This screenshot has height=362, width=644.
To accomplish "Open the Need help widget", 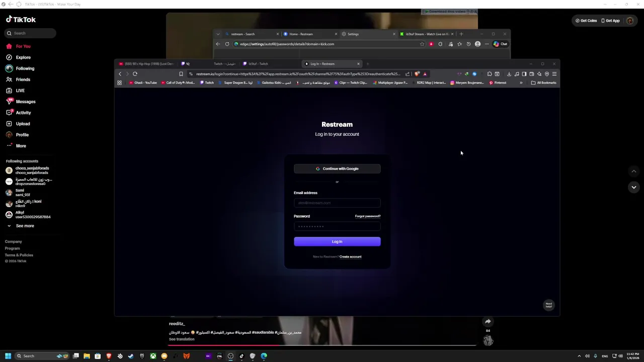I will coord(549,305).
